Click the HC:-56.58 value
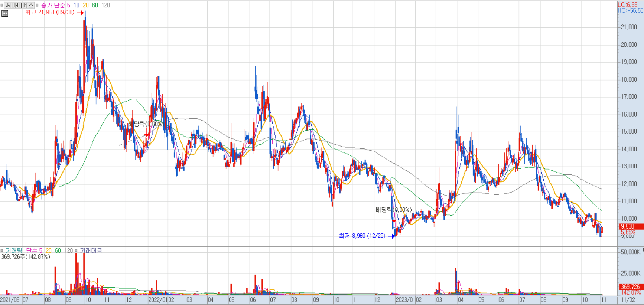This screenshot has width=644, height=305. (x=630, y=10)
